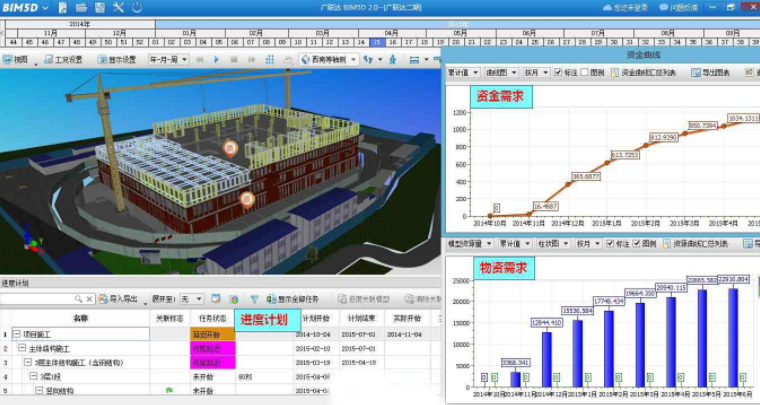
Task: Click the section plane icon
Action: click(414, 60)
